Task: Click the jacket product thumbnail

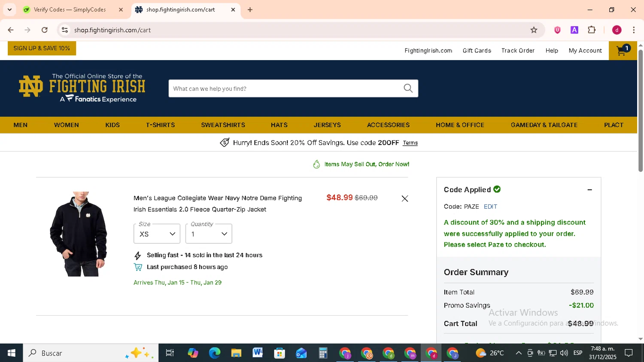Action: (x=79, y=234)
